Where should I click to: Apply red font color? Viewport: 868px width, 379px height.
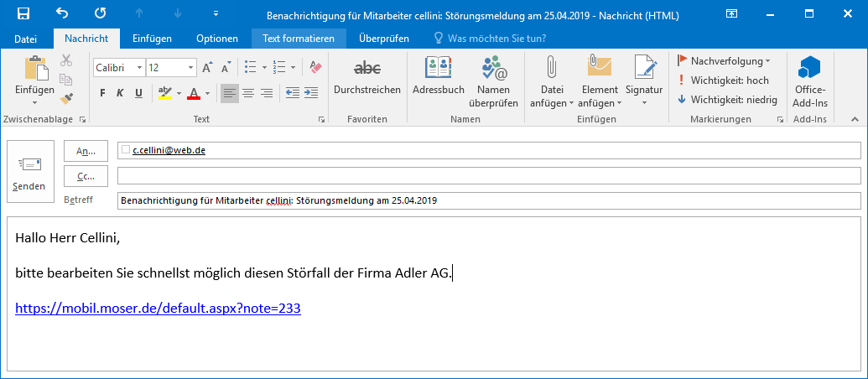click(194, 93)
